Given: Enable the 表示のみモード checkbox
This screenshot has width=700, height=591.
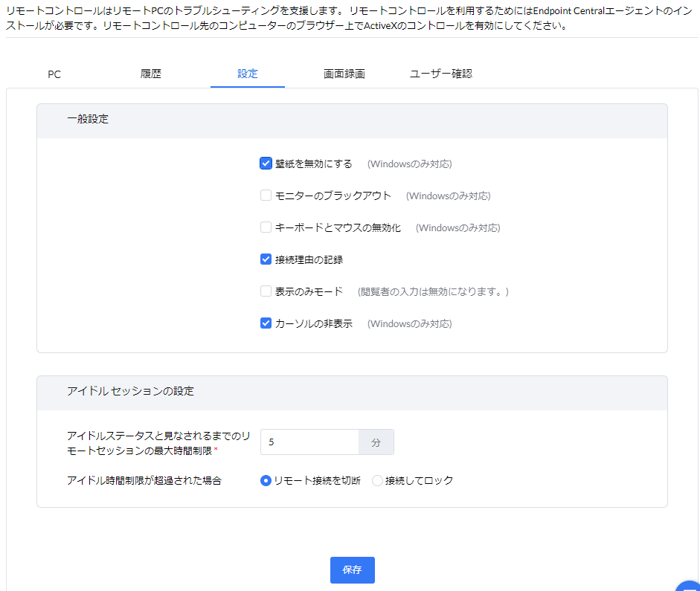Looking at the screenshot, I should point(266,291).
